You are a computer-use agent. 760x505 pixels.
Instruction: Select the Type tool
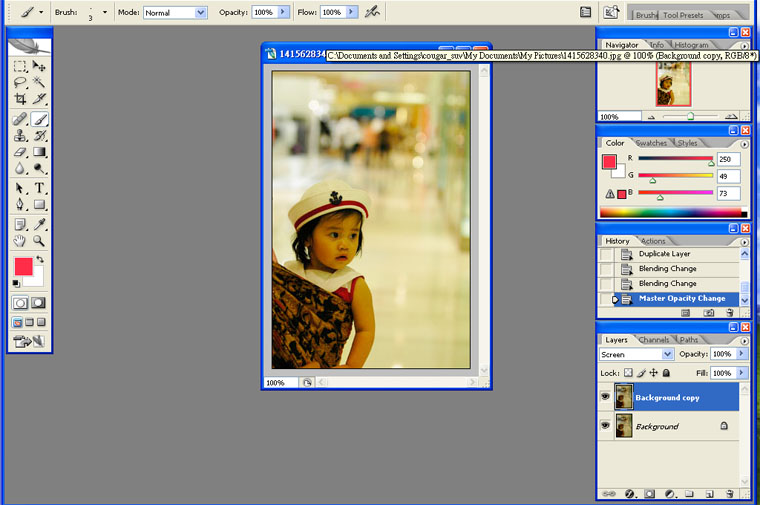(x=39, y=188)
